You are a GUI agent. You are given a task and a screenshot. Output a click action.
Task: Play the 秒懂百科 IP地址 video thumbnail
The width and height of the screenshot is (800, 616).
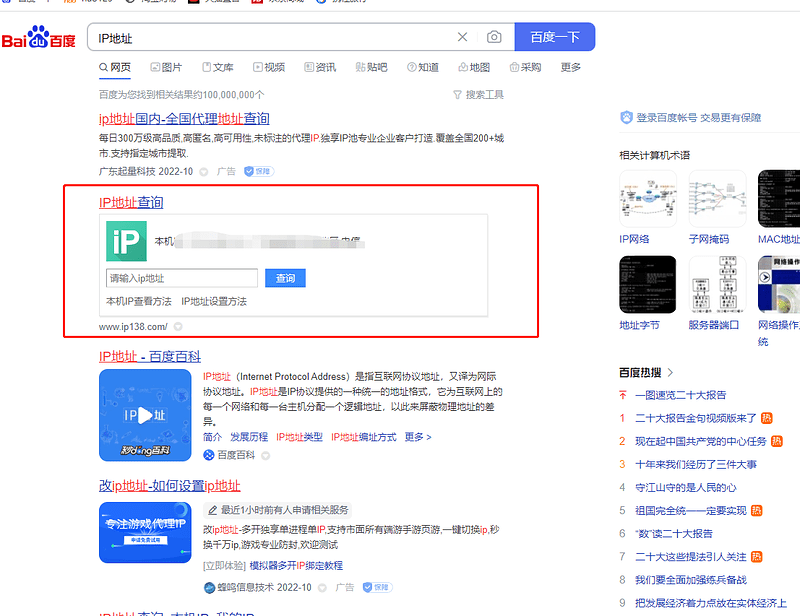click(x=145, y=415)
